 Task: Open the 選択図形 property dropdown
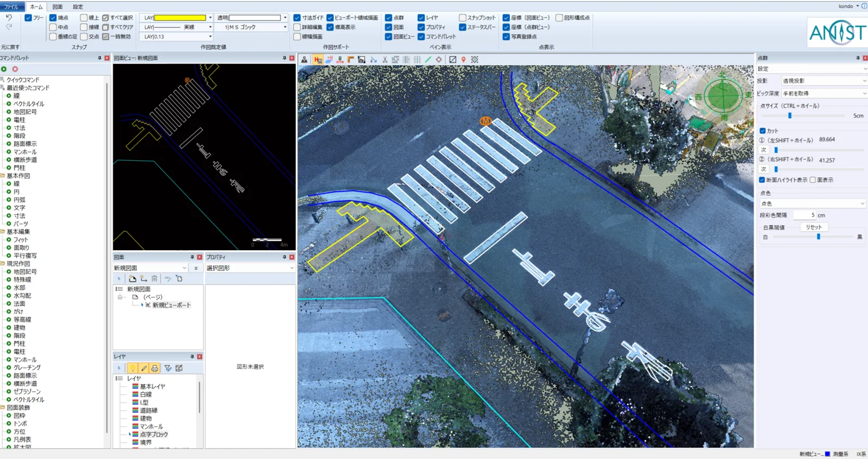(x=250, y=268)
